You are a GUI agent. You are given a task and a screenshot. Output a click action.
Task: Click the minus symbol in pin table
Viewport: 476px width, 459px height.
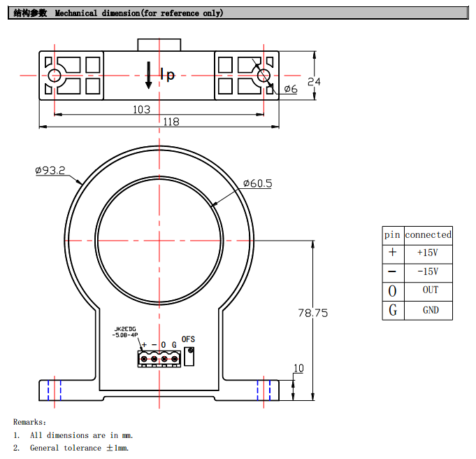(392, 271)
